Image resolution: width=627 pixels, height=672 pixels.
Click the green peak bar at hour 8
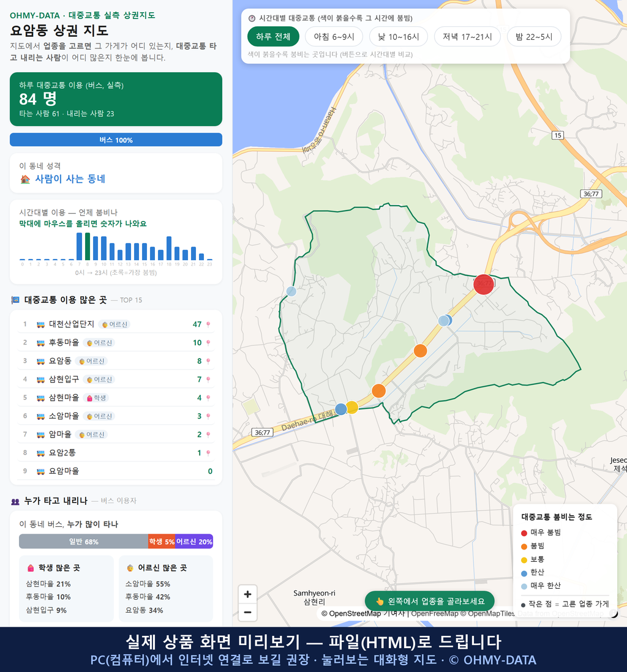tap(88, 247)
